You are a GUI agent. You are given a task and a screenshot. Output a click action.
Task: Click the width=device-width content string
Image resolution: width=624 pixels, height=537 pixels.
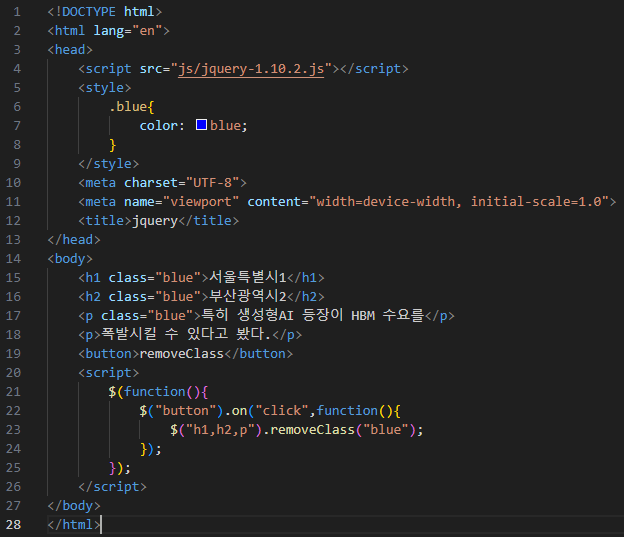click(x=461, y=202)
